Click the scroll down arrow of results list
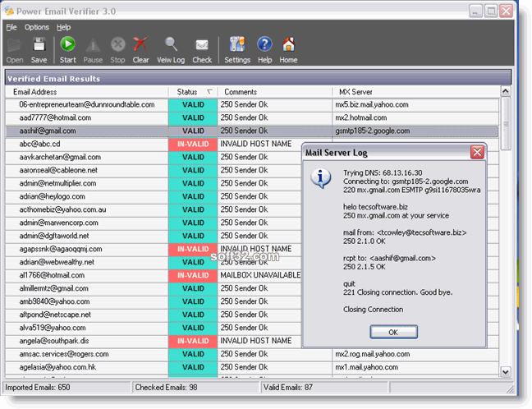 click(505, 372)
